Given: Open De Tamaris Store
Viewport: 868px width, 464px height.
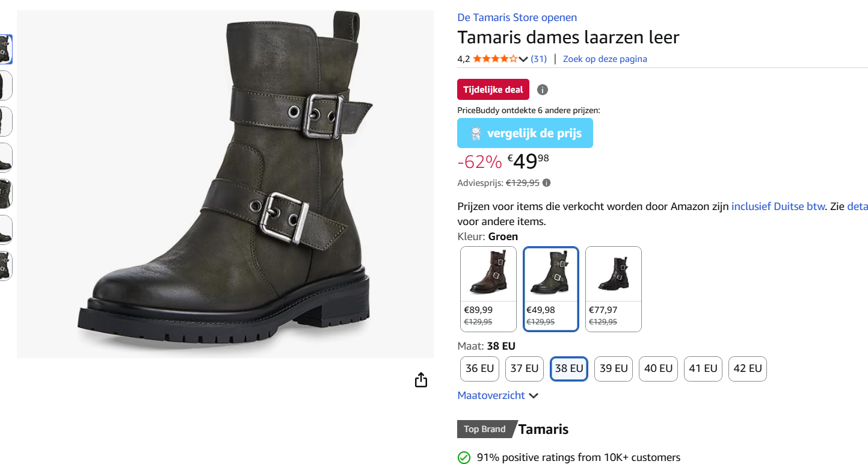Looking at the screenshot, I should pos(517,17).
